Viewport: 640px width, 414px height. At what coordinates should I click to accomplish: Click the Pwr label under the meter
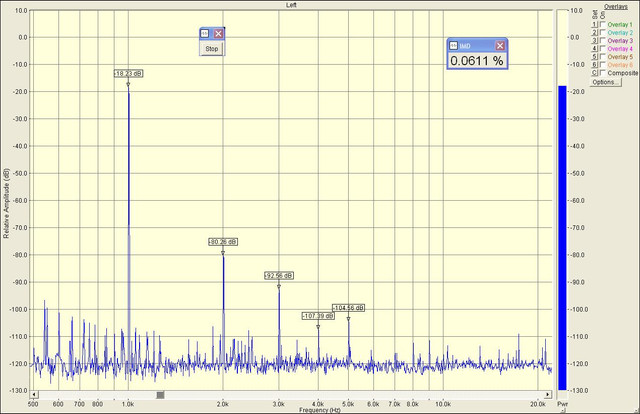[562, 404]
